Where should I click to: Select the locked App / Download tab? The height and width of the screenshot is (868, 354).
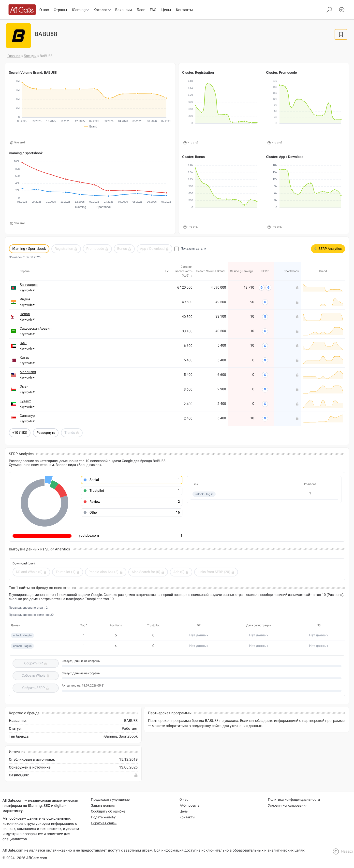pos(154,249)
